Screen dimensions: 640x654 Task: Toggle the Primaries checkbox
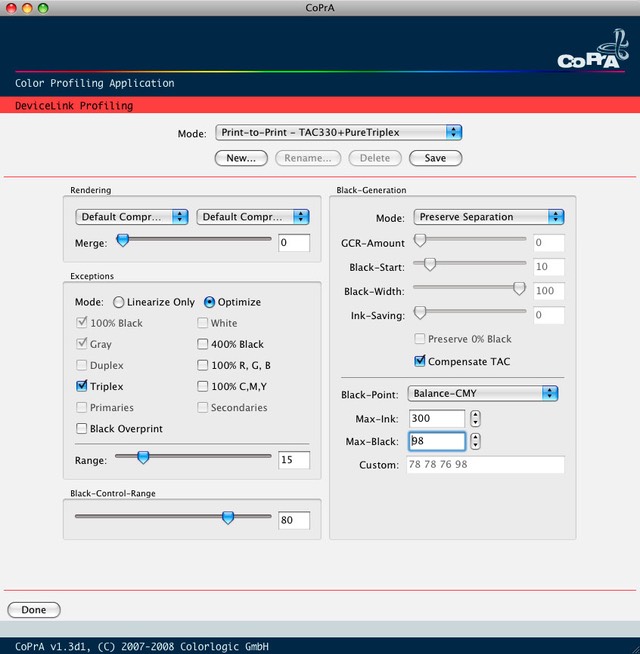pyautogui.click(x=82, y=407)
